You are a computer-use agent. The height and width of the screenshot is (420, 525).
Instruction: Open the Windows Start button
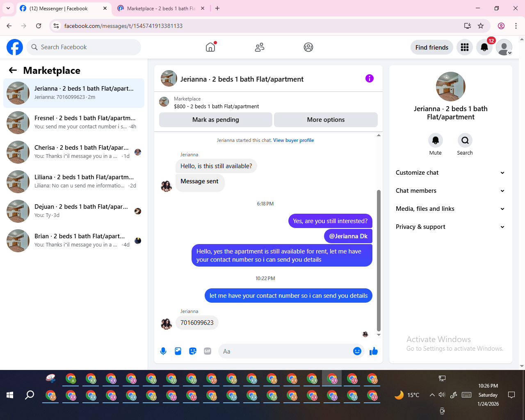[x=10, y=395]
